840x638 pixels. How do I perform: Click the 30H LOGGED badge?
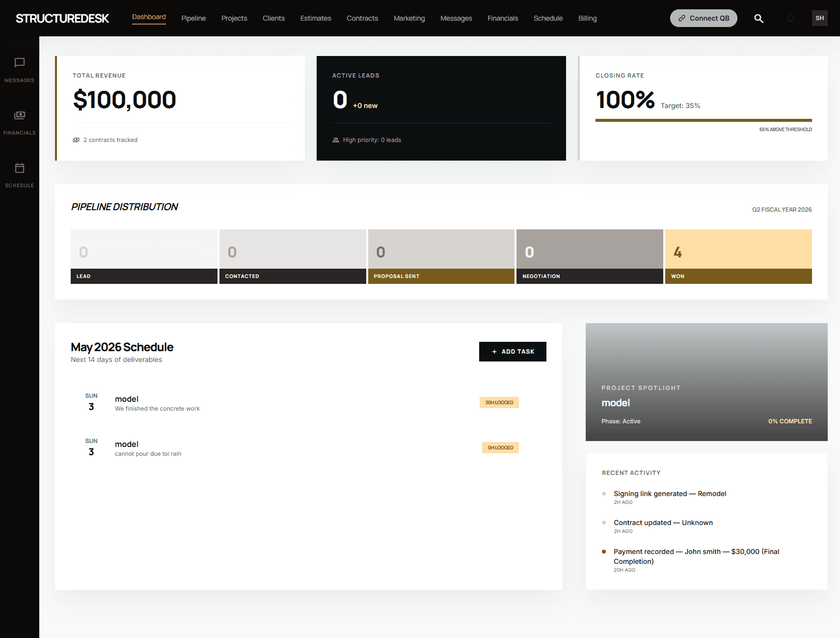(x=499, y=403)
